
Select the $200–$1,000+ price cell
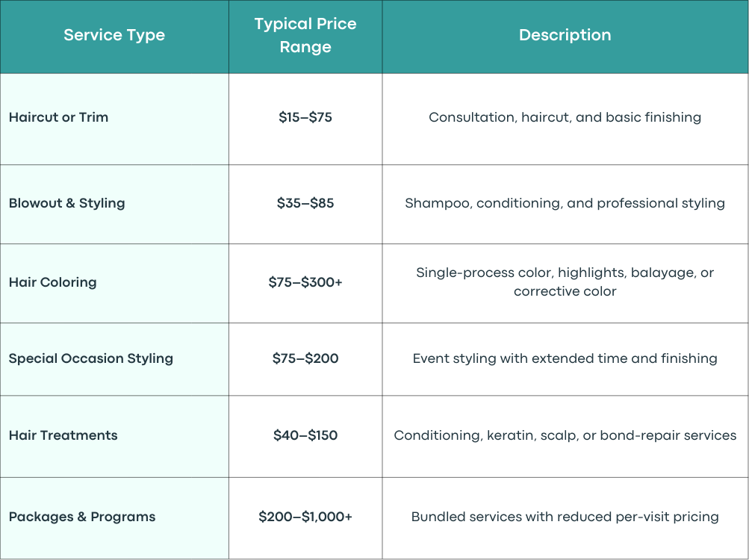coord(305,517)
